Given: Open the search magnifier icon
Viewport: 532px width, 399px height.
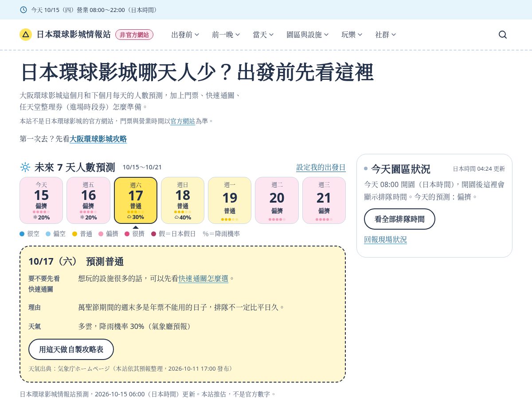Looking at the screenshot, I should [x=503, y=35].
